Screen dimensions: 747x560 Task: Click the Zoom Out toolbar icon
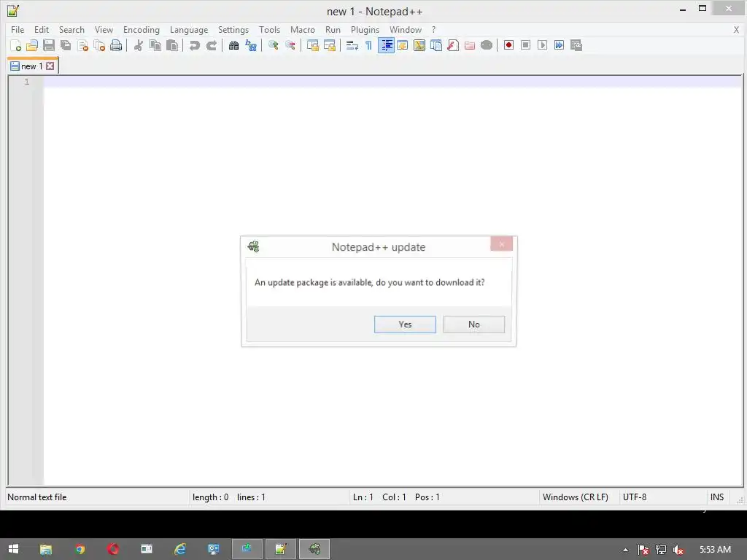point(290,45)
